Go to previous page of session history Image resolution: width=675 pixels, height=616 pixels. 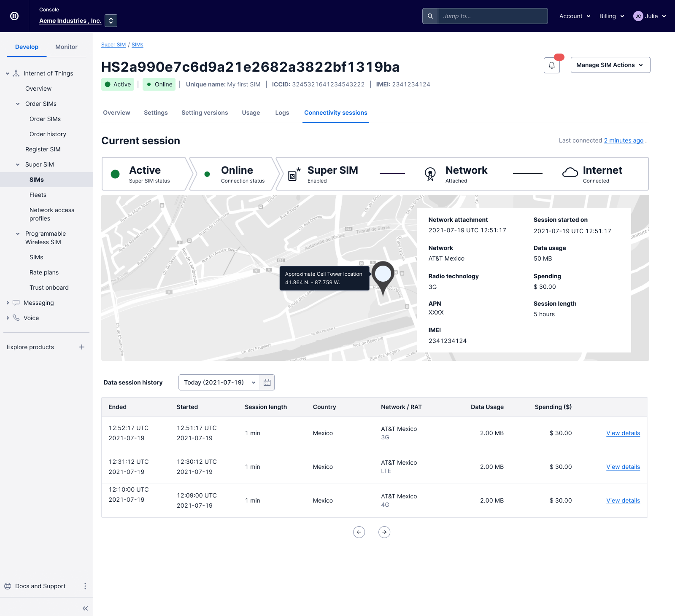(x=359, y=532)
